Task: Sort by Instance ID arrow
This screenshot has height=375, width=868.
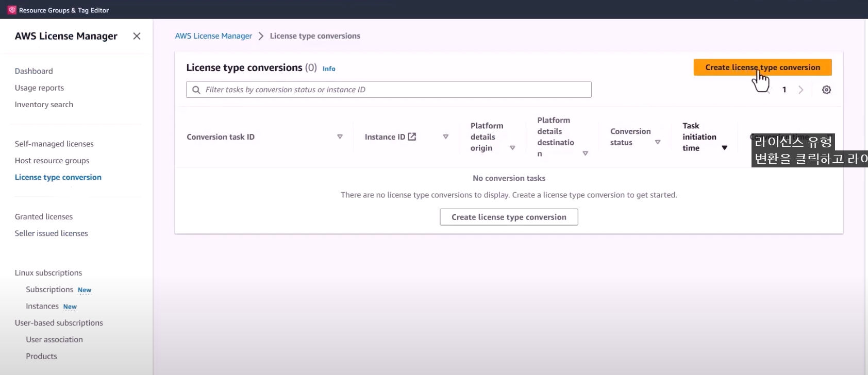Action: pos(445,137)
